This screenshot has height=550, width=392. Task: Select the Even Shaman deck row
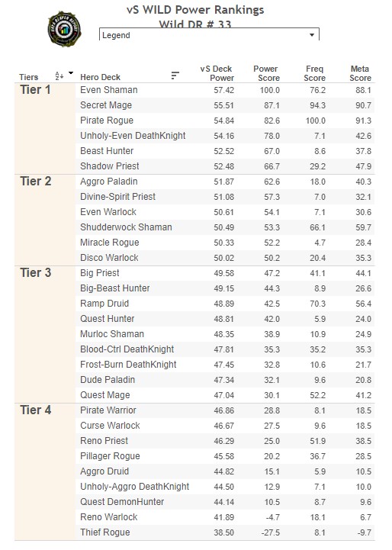[225, 90]
